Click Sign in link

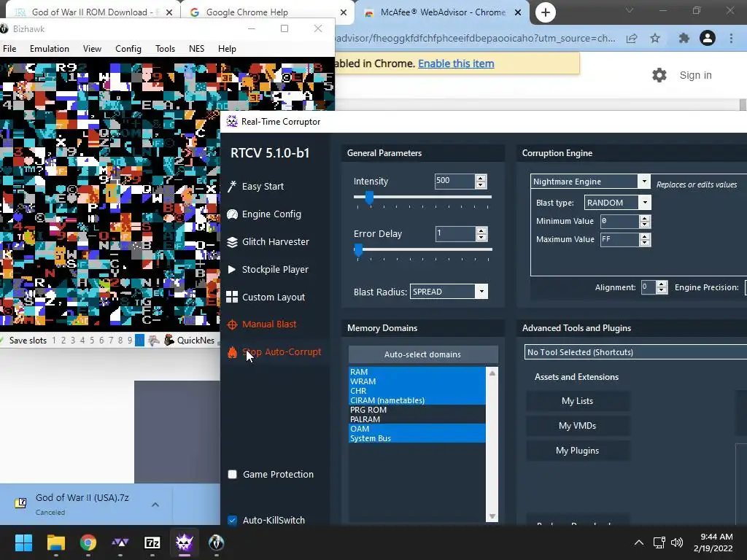(x=695, y=75)
